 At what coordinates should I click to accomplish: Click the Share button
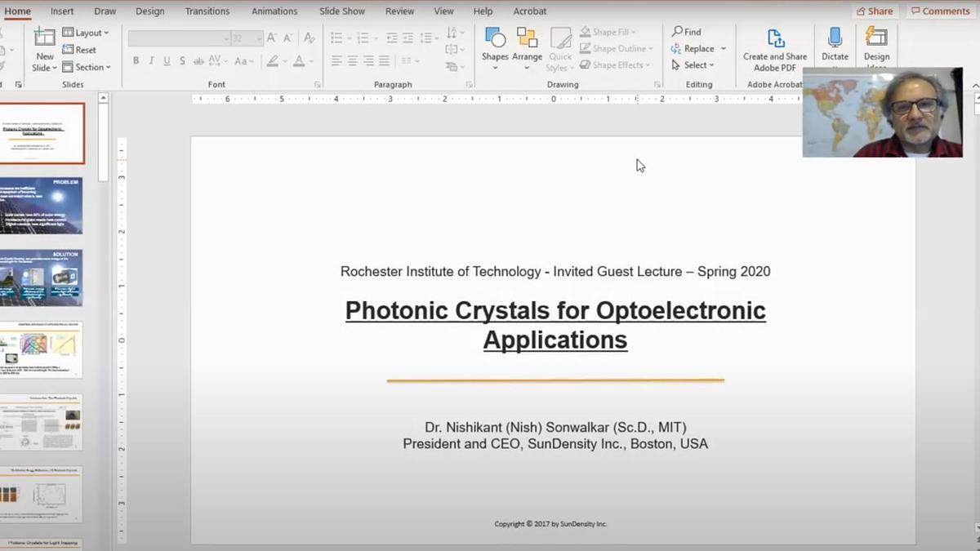pos(875,11)
